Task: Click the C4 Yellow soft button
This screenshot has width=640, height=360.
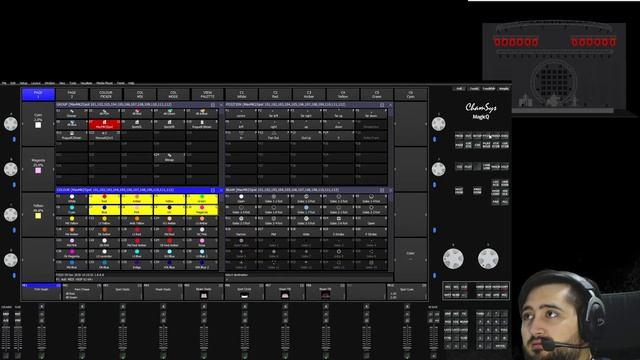Action: [343, 95]
